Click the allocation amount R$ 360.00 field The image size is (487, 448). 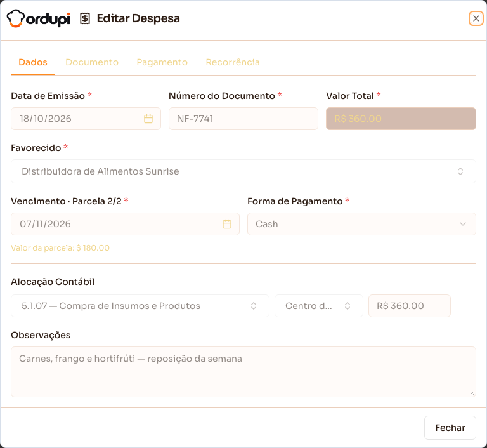coord(410,306)
